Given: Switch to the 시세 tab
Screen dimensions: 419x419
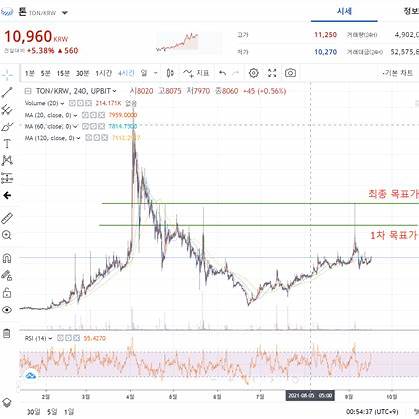Looking at the screenshot, I should [344, 11].
